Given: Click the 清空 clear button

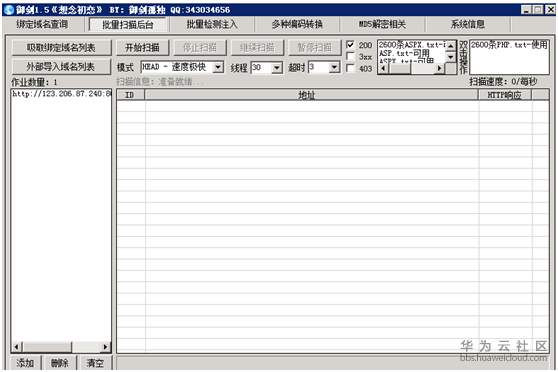Looking at the screenshot, I should click(x=95, y=363).
